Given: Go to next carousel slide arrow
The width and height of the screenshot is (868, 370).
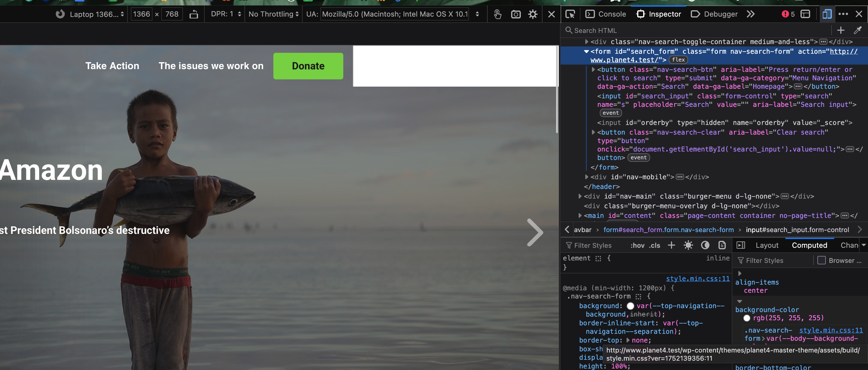Looking at the screenshot, I should [x=535, y=232].
